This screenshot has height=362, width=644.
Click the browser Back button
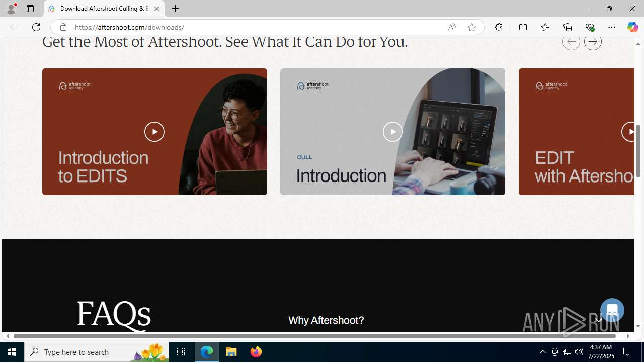14,27
